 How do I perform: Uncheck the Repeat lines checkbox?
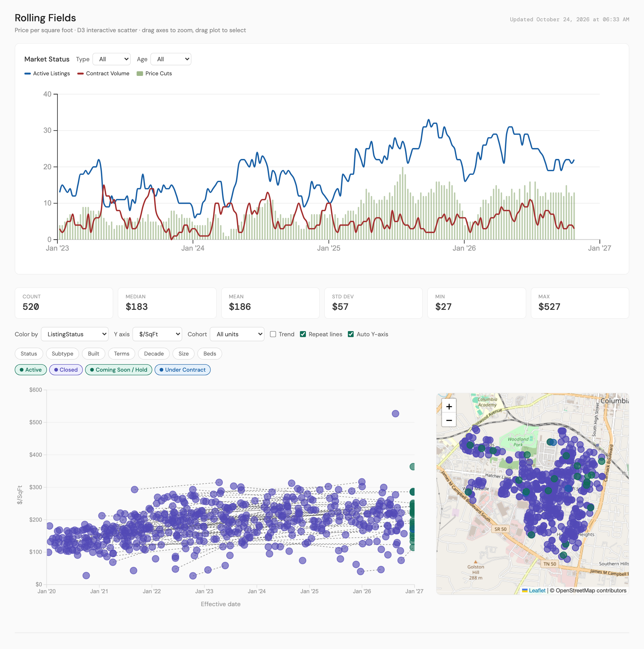(303, 334)
